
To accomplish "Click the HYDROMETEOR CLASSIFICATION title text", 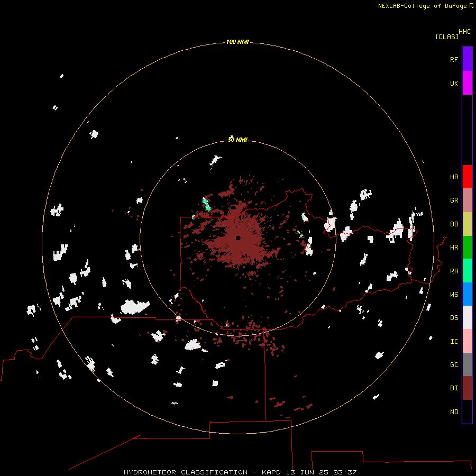I will point(186,472).
